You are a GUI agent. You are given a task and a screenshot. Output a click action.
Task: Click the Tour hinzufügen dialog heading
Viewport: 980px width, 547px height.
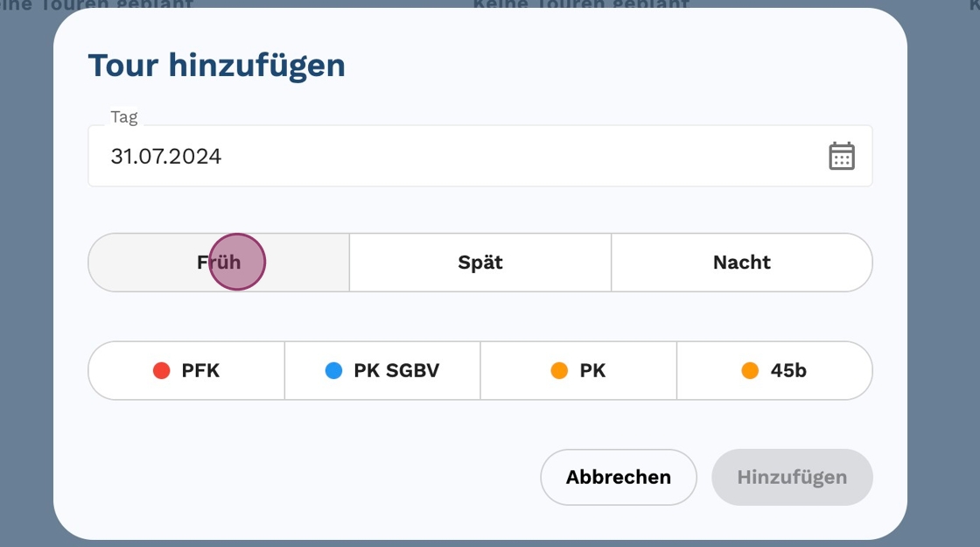216,66
